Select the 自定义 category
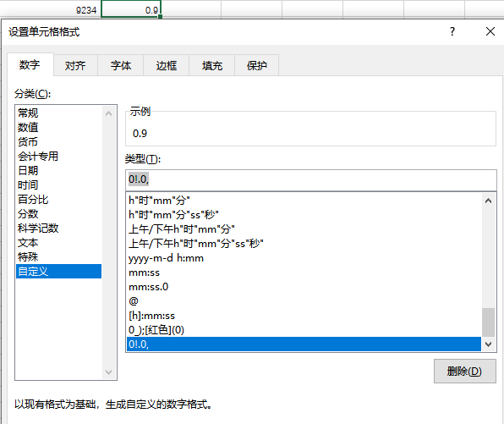 (x=59, y=271)
